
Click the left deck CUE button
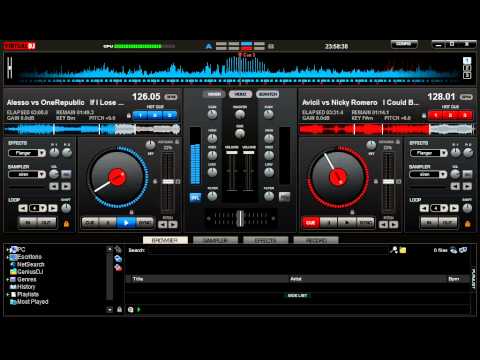(x=90, y=222)
